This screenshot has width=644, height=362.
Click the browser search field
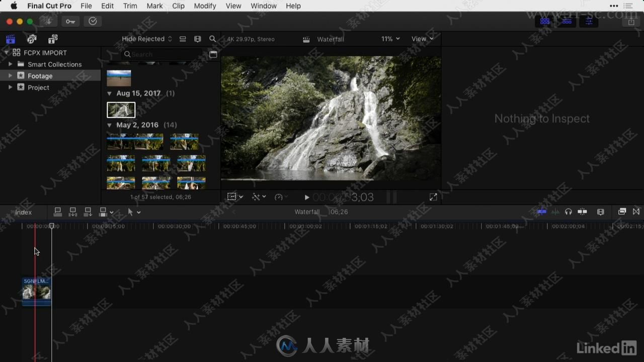tap(163, 54)
